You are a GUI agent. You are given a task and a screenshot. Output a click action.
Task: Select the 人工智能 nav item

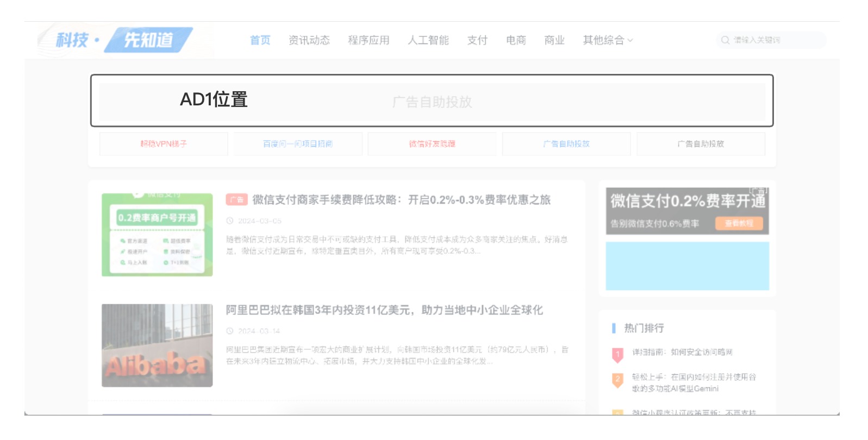pos(428,40)
